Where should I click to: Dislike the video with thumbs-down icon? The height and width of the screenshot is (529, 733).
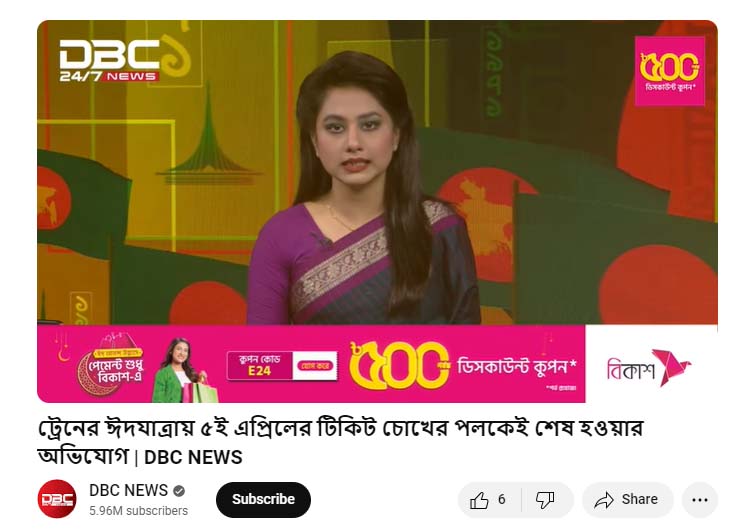click(545, 500)
